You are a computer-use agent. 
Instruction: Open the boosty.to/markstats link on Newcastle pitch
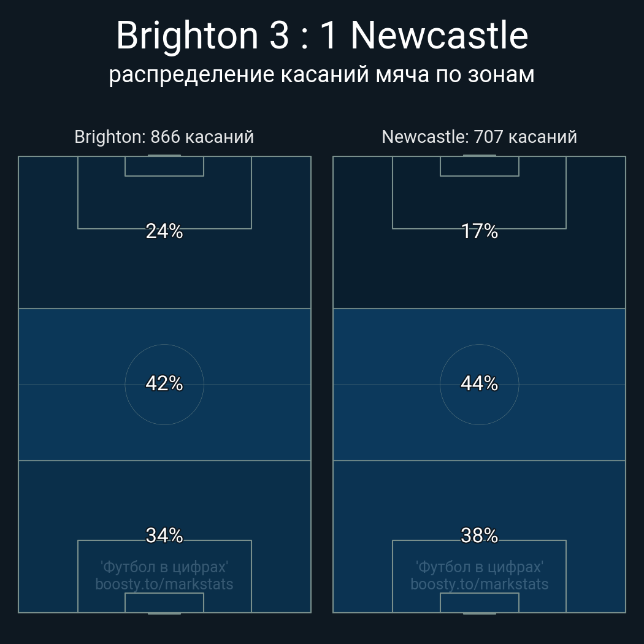[479, 584]
